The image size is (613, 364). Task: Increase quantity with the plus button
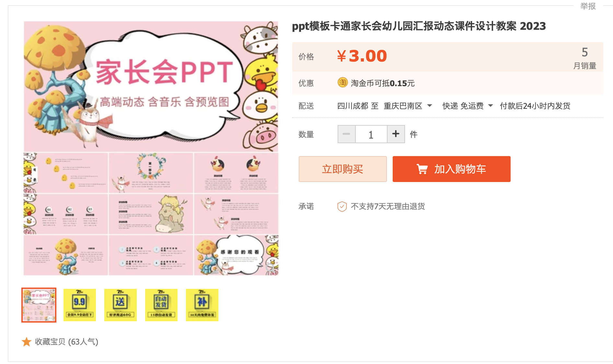[x=396, y=134]
